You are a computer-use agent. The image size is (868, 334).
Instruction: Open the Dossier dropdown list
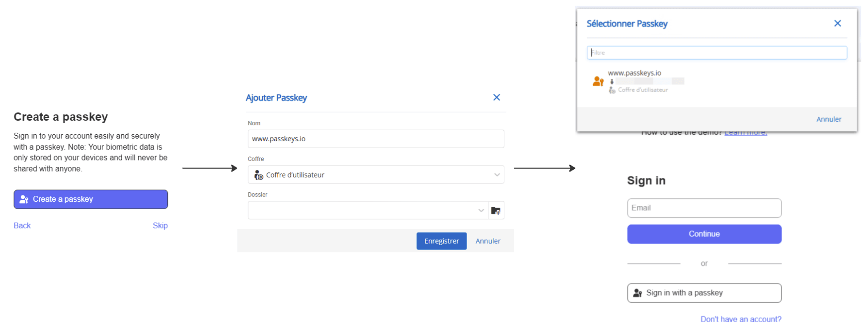[x=481, y=211]
